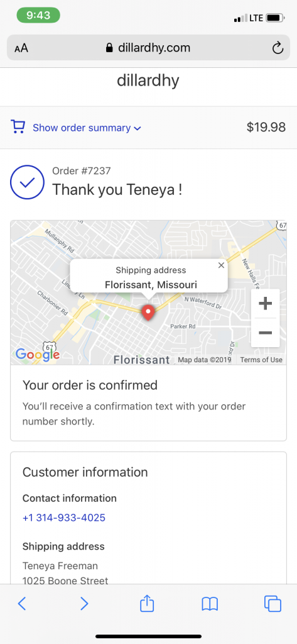Open the AA reader text-size menu
This screenshot has width=297, height=644.
coord(21,48)
